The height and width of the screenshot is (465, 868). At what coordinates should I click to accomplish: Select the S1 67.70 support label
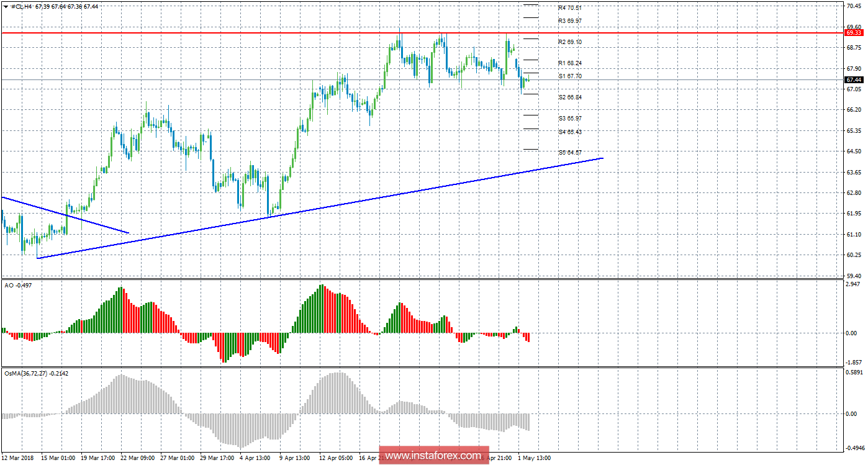point(569,76)
